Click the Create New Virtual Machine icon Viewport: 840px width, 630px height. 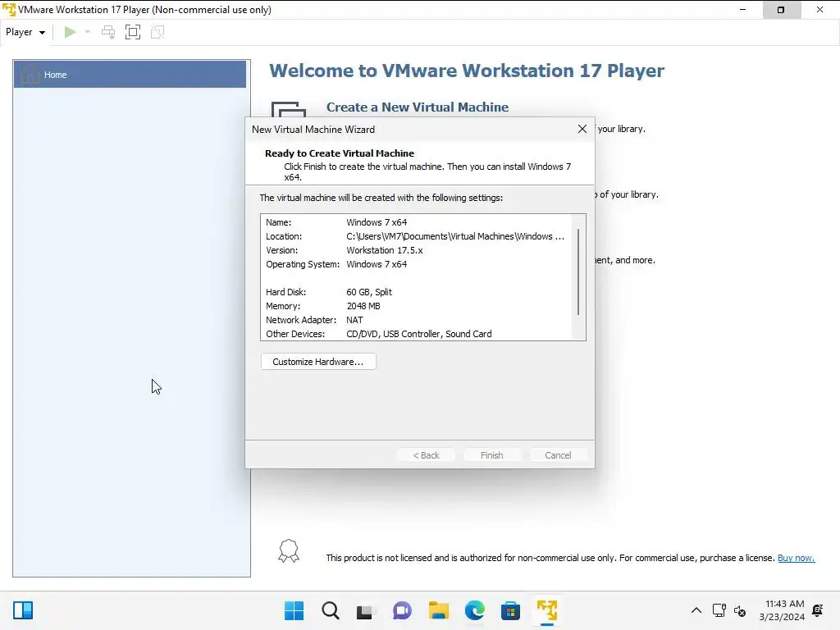click(288, 109)
